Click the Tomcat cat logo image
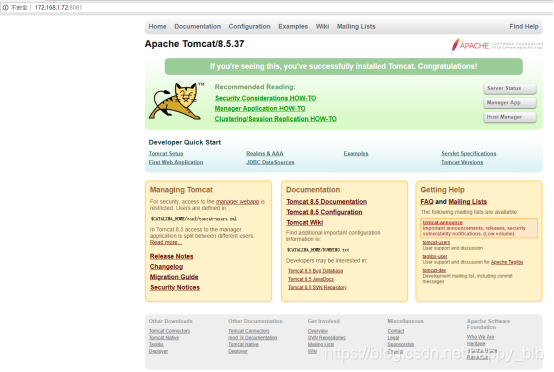Viewport: 554px width, 372px height. click(x=176, y=101)
